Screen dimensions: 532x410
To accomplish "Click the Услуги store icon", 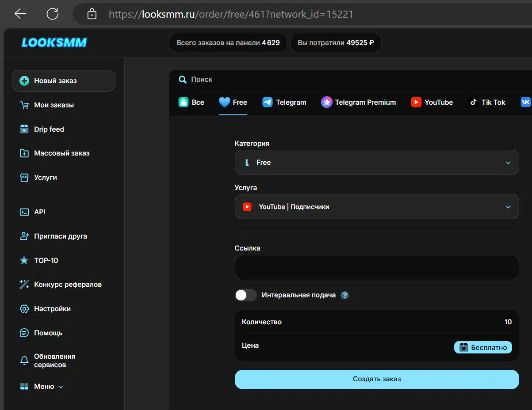I will coord(25,178).
